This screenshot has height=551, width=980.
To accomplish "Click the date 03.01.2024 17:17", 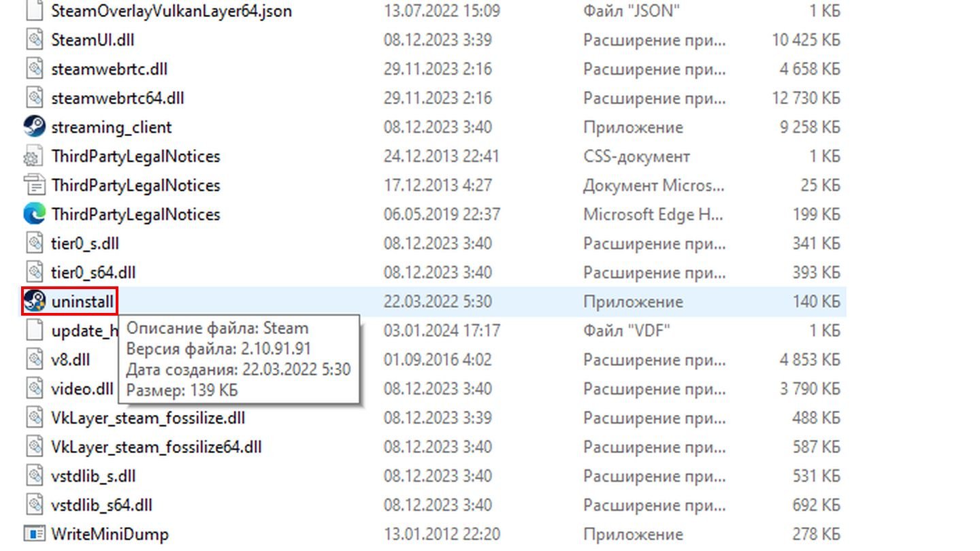I will click(441, 331).
